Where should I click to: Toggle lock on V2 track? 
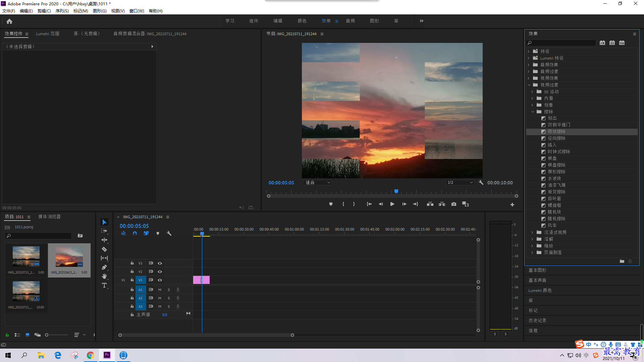click(x=132, y=271)
